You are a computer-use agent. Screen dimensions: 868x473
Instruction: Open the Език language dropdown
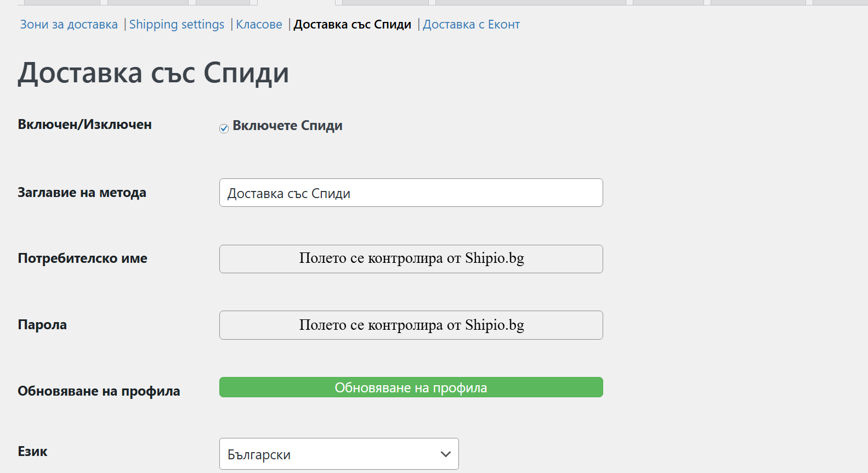(339, 454)
